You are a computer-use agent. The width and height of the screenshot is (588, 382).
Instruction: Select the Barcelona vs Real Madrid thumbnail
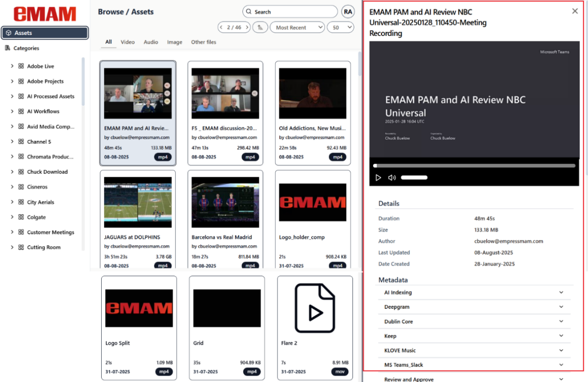pos(225,202)
